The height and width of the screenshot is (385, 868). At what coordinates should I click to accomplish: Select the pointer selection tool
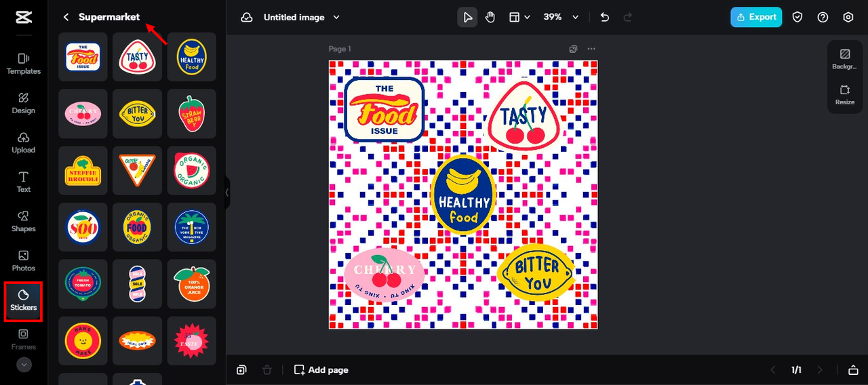(467, 17)
